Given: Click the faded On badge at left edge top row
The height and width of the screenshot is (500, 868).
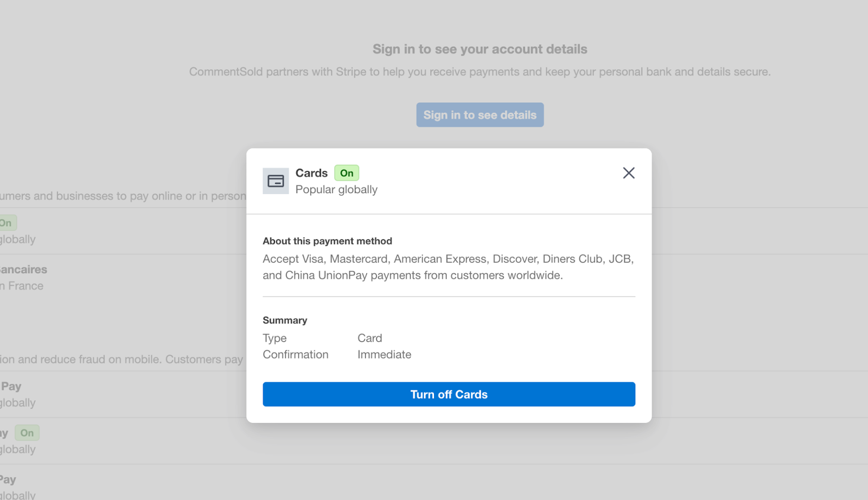Looking at the screenshot, I should pyautogui.click(x=7, y=223).
